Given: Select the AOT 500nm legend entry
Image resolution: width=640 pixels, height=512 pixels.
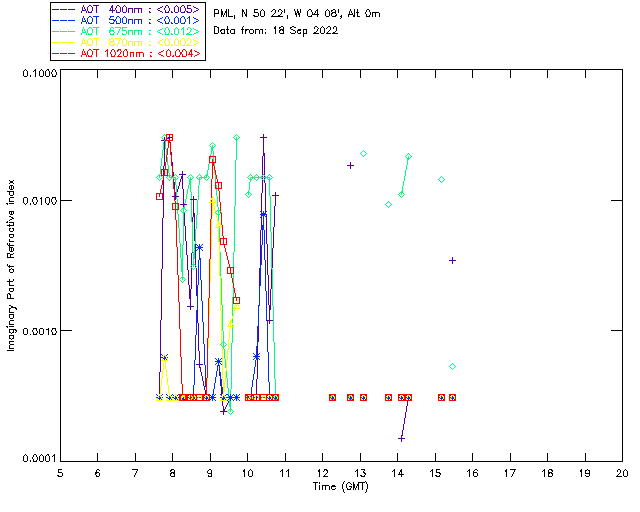Looking at the screenshot, I should [128, 20].
